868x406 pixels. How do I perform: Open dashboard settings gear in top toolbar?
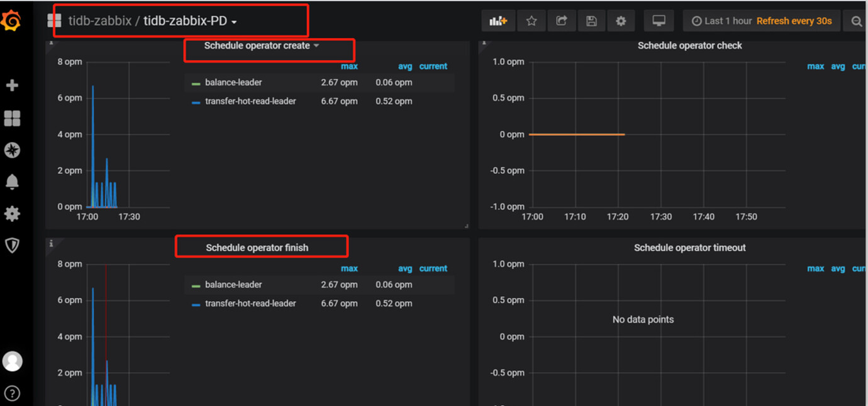coord(621,21)
